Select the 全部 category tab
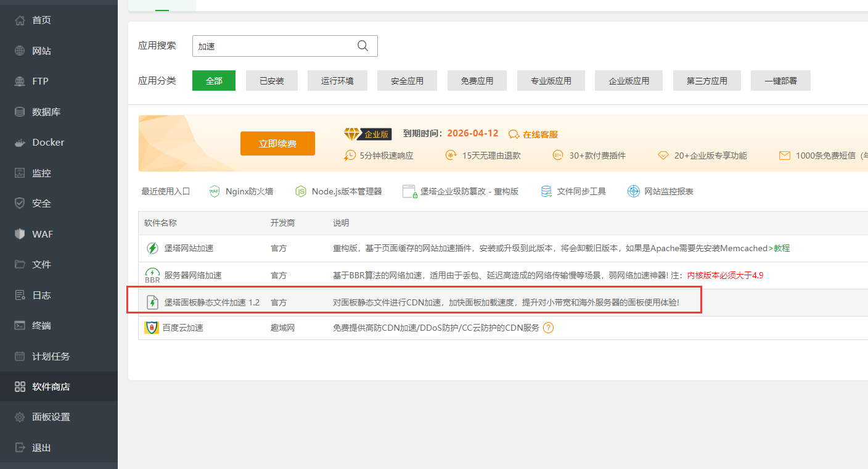 click(x=214, y=81)
